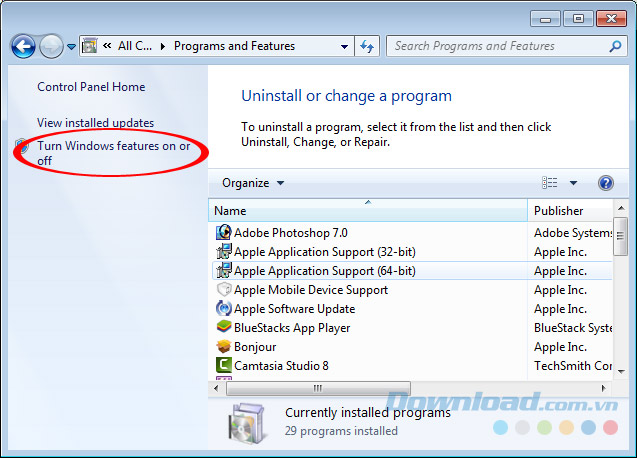Click the Search Programs and Features field
637x458 pixels.
click(506, 46)
